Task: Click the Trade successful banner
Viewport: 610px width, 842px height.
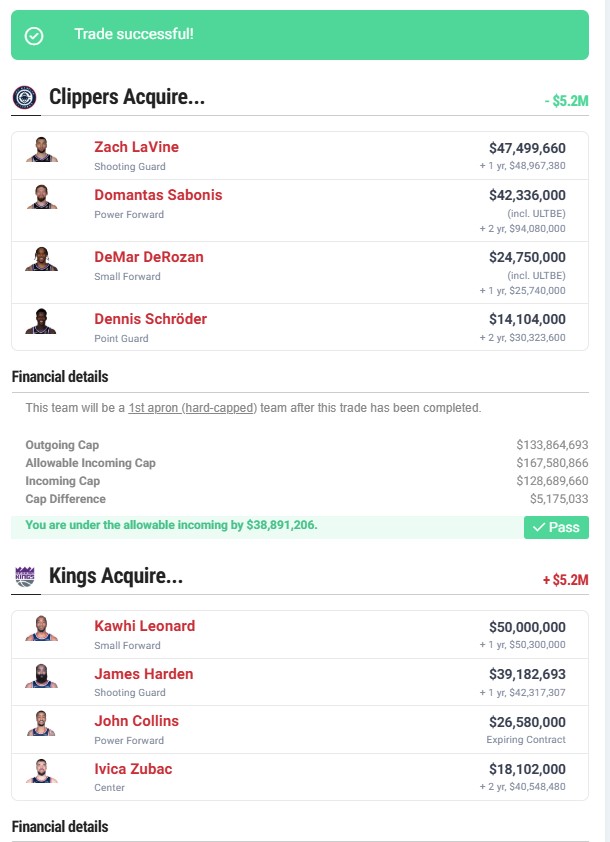Action: [x=300, y=35]
